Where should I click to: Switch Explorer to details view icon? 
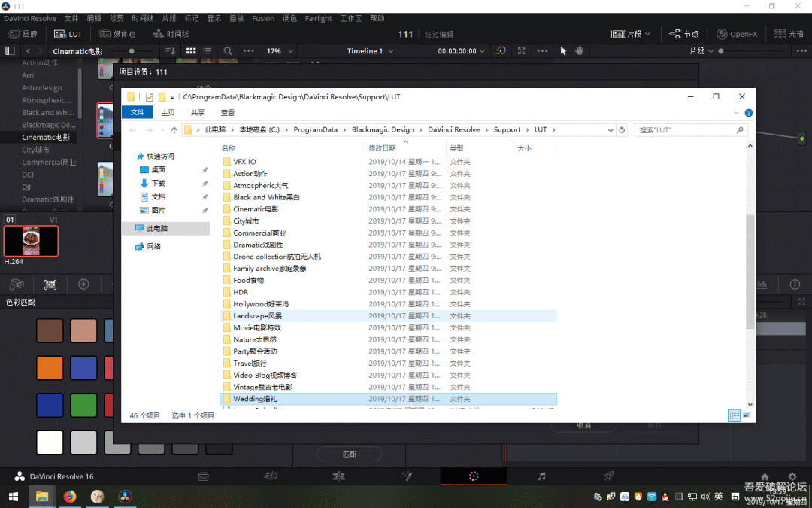tap(735, 415)
